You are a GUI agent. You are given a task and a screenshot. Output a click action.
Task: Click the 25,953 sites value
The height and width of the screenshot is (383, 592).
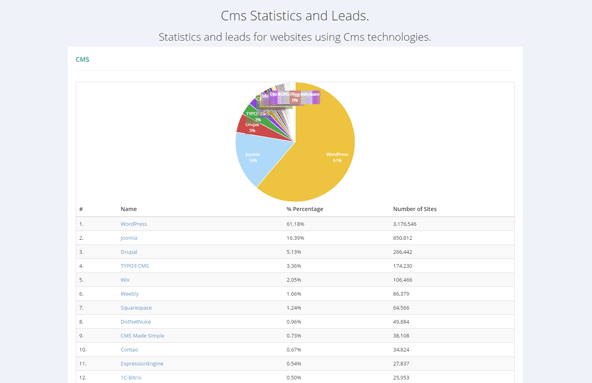pyautogui.click(x=401, y=378)
